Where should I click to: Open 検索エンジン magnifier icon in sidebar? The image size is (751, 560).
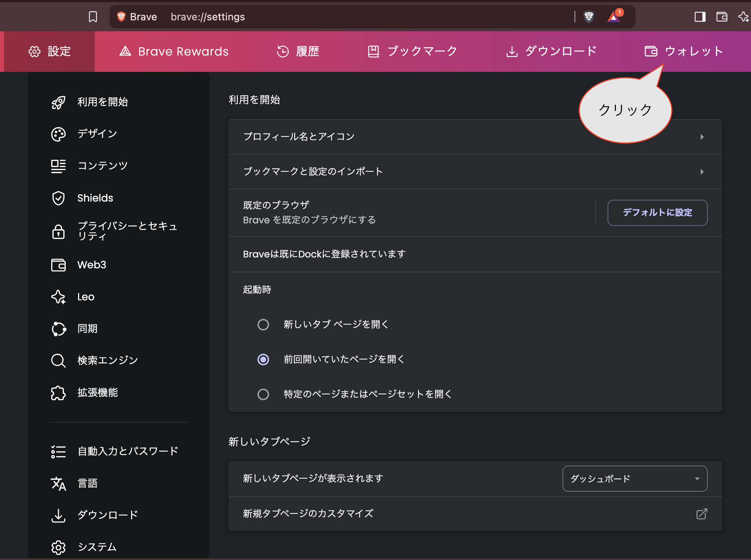point(58,361)
